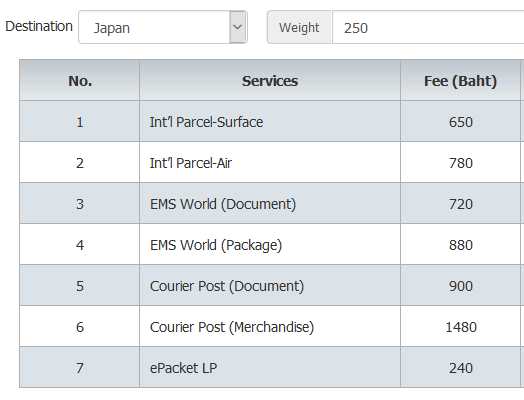Click the 780 fee cell
This screenshot has width=524, height=400.
click(460, 163)
